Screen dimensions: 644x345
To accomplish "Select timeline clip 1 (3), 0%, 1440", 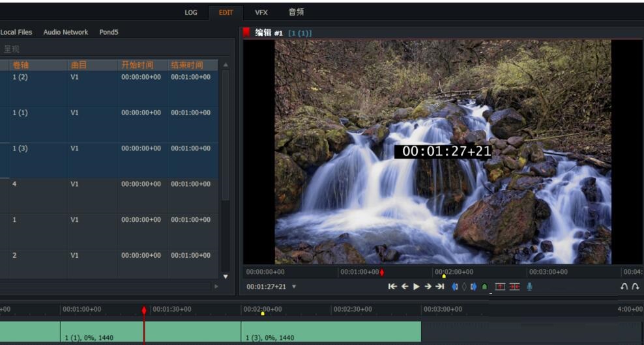I will [331, 331].
